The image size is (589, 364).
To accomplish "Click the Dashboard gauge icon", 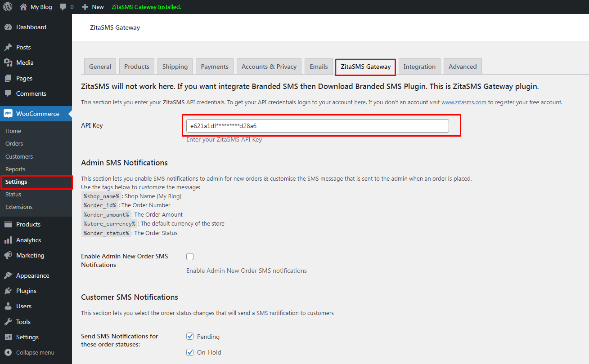I will pyautogui.click(x=8, y=27).
